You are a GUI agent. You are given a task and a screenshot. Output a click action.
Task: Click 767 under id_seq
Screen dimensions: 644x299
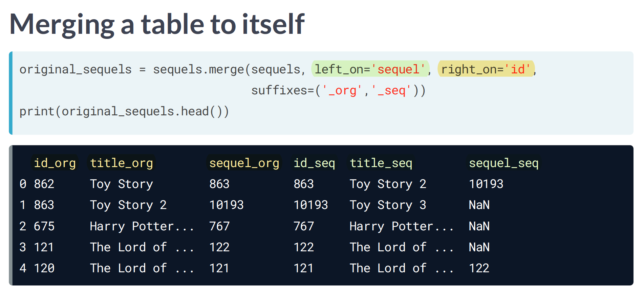(304, 226)
